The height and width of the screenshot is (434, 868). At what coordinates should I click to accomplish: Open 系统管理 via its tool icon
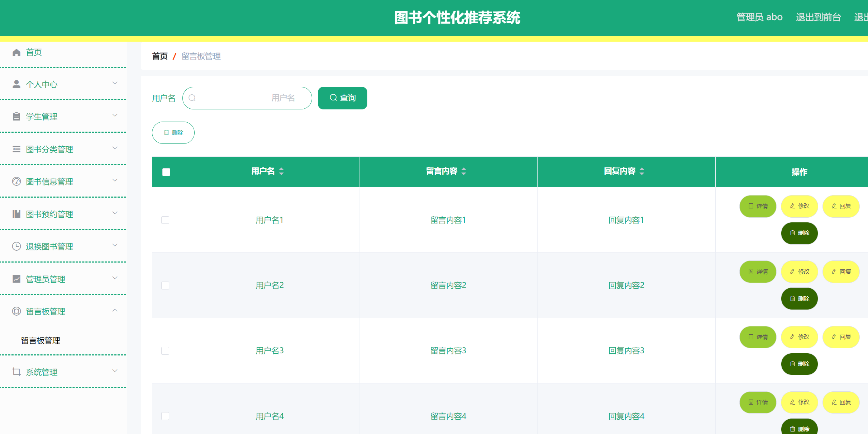[x=16, y=372]
